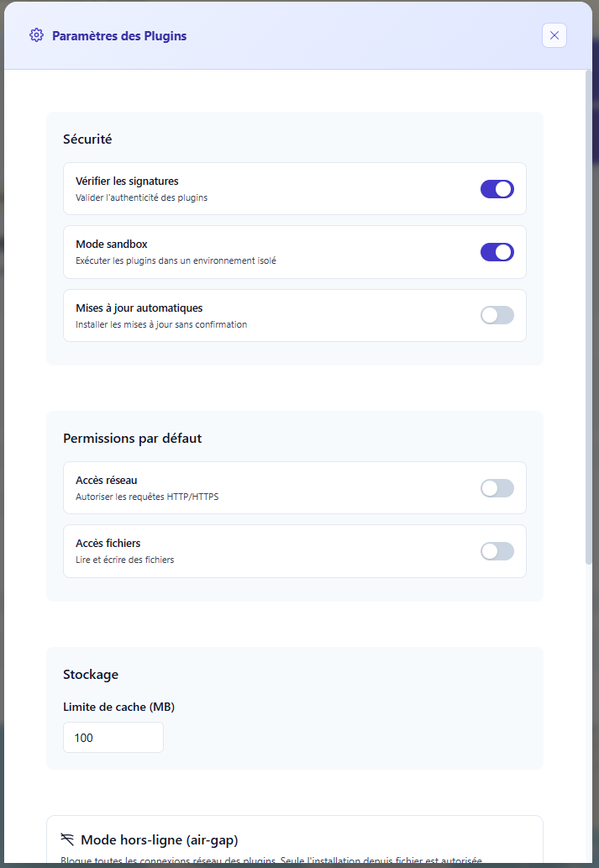Click the offline air-gap mode icon
Viewport: 599px width, 868px height.
pyautogui.click(x=68, y=839)
